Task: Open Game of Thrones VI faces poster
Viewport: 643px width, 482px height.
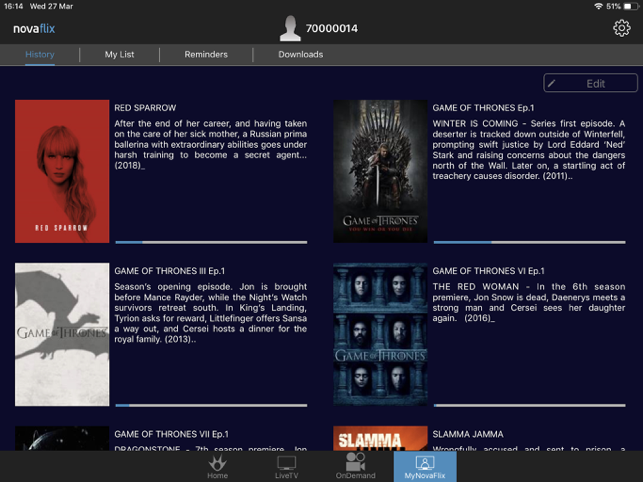Action: pos(380,334)
